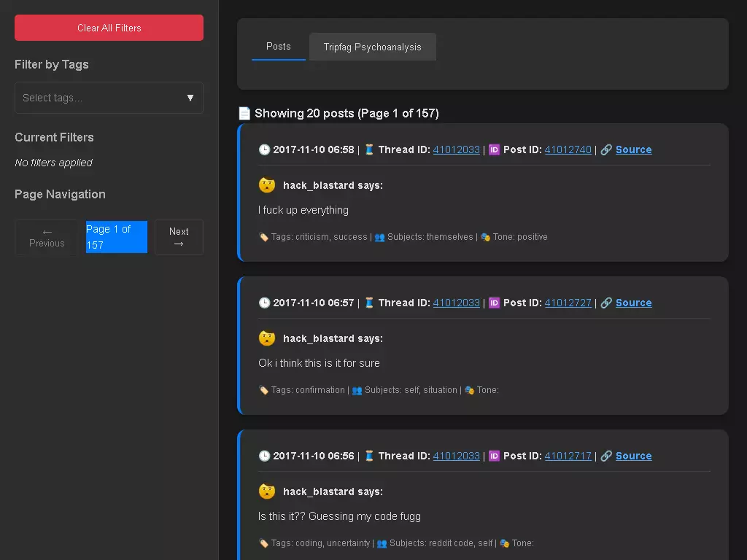Click 'hack_blastard says:' on 06:58 post
Screen dimensions: 747x560
(x=333, y=185)
